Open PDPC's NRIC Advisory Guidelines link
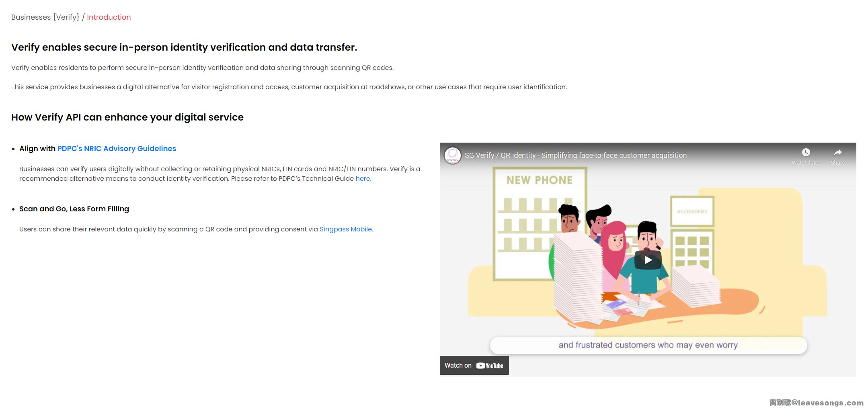Viewport: 868px width, 411px height. [117, 149]
